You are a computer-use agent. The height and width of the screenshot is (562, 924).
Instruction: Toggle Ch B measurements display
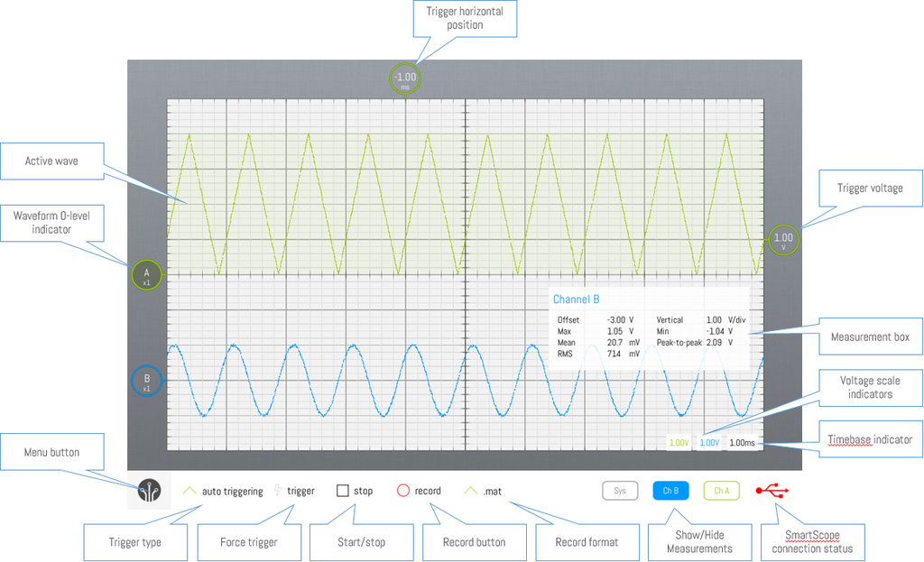coord(670,491)
